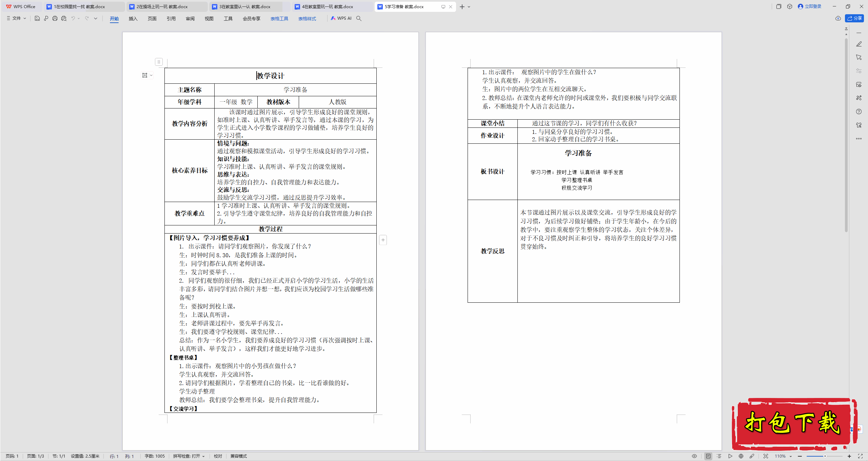Click the search magnifier icon beside WPS AI

click(x=359, y=18)
